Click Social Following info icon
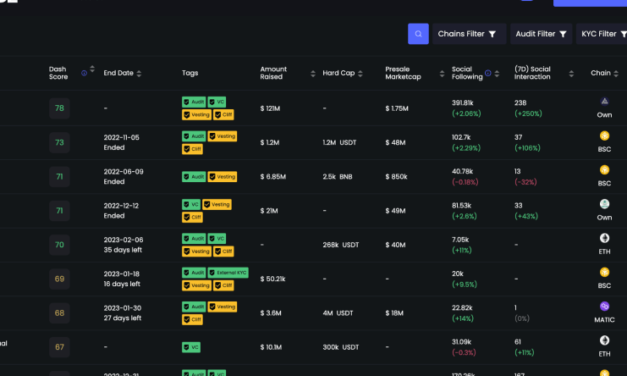Screen dimensions: 627x376 tap(488, 73)
